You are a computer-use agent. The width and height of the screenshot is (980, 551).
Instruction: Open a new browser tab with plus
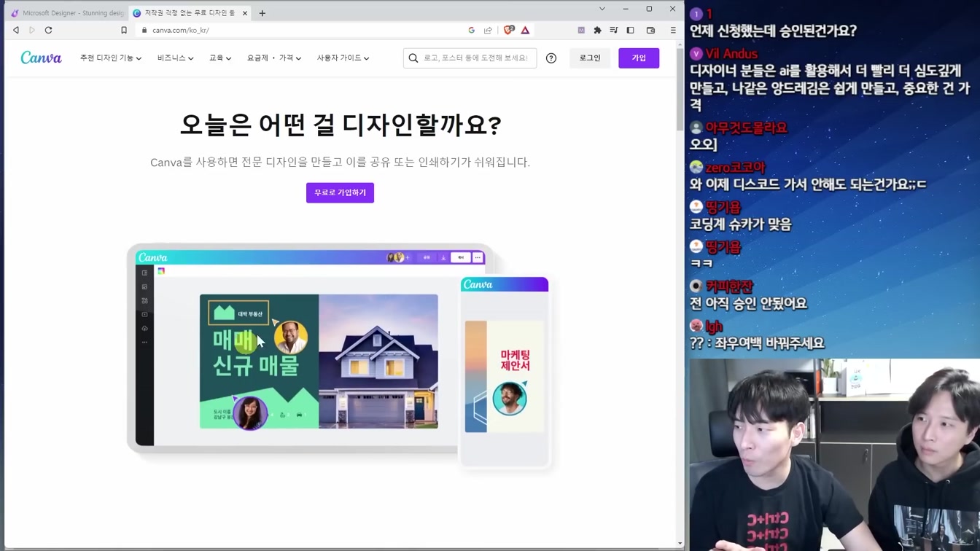click(262, 13)
